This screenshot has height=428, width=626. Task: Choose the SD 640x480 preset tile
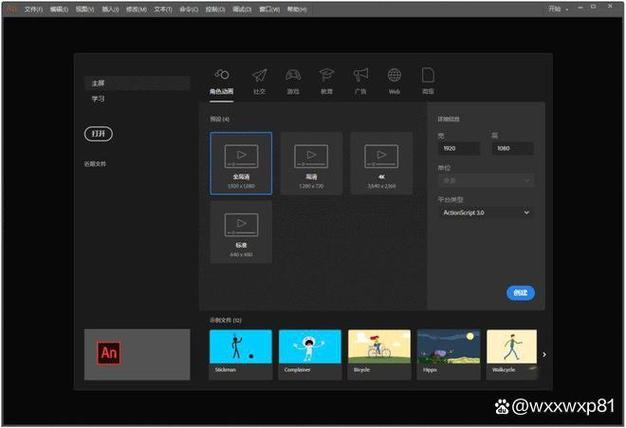tap(241, 232)
